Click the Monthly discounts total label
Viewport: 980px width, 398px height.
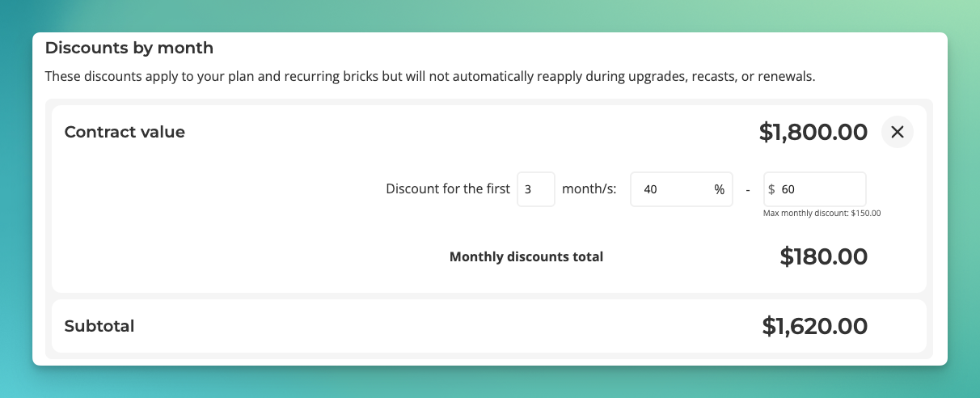(x=526, y=257)
